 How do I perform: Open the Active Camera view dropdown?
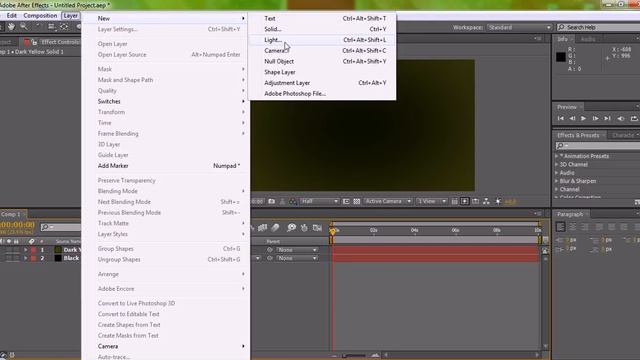388,201
